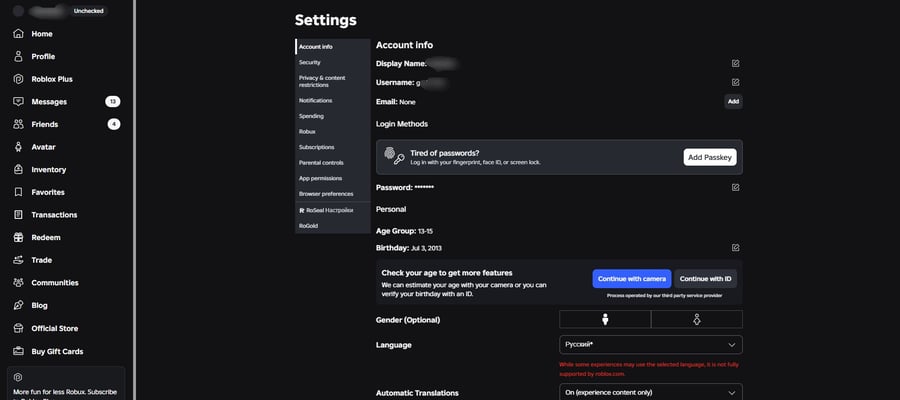This screenshot has width=900, height=400.
Task: Open Privacy & content restrictions tab
Action: click(333, 81)
